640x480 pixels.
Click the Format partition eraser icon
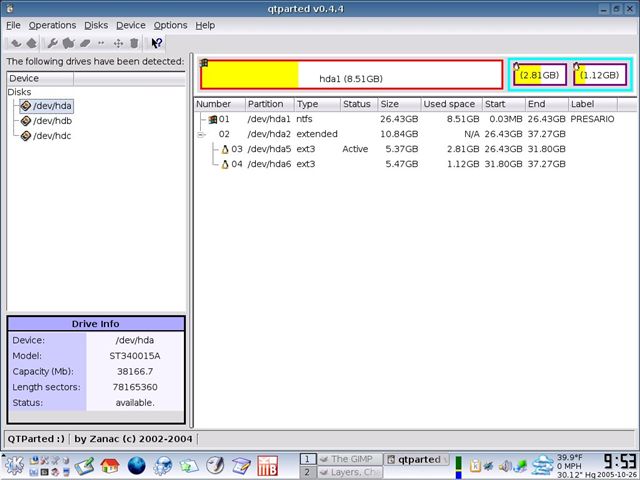[85, 43]
